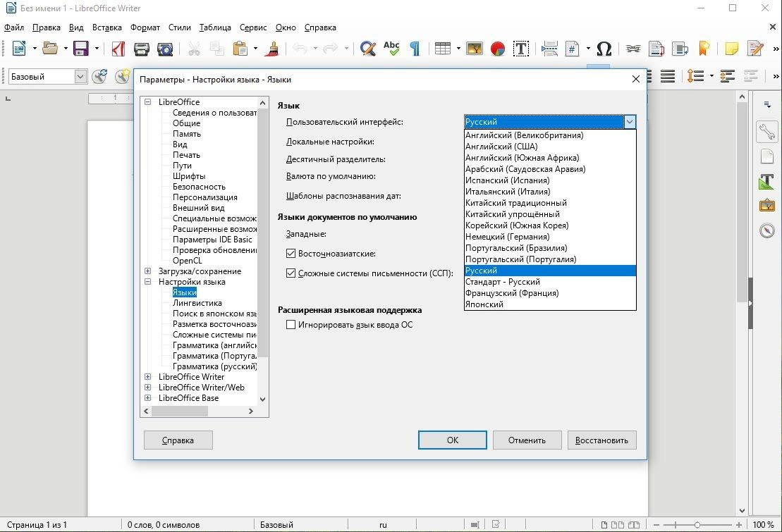The height and width of the screenshot is (532, 782).
Task: Insert a chart with the pie chart icon
Action: tap(498, 49)
